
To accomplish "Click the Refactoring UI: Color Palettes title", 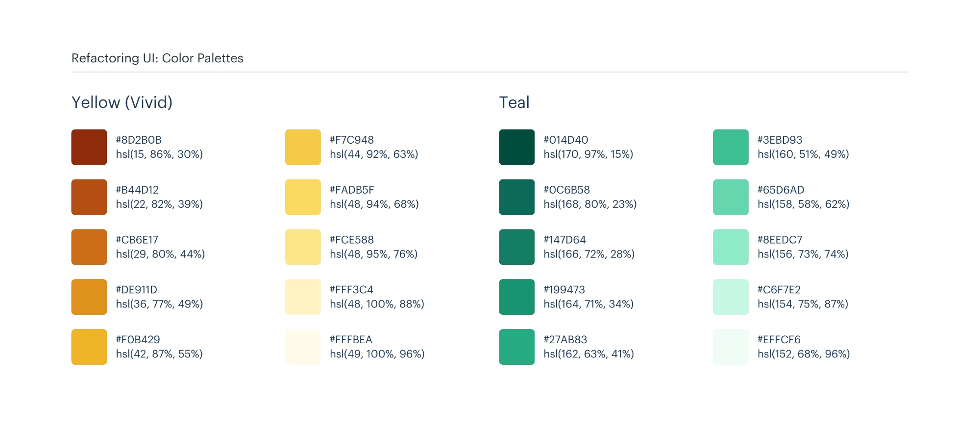I will pyautogui.click(x=157, y=58).
